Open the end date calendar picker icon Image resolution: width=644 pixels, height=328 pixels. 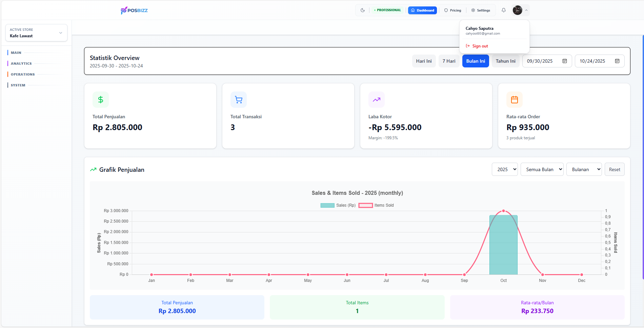tap(617, 61)
